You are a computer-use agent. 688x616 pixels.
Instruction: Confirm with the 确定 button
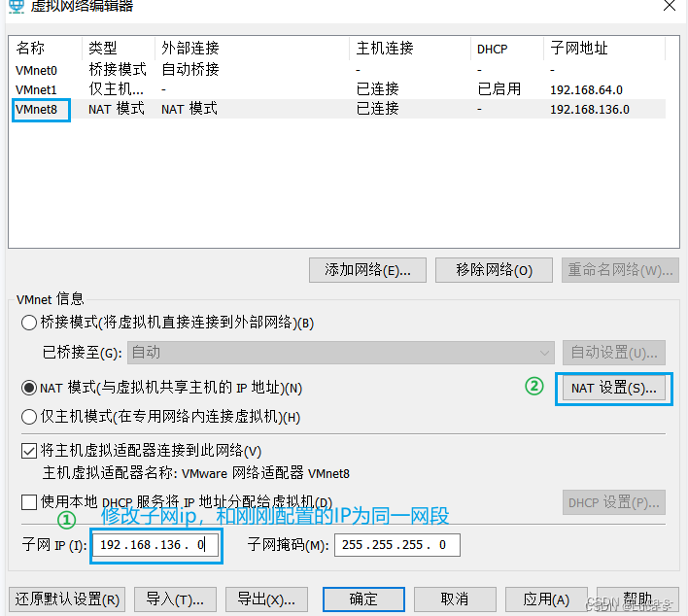tap(363, 599)
